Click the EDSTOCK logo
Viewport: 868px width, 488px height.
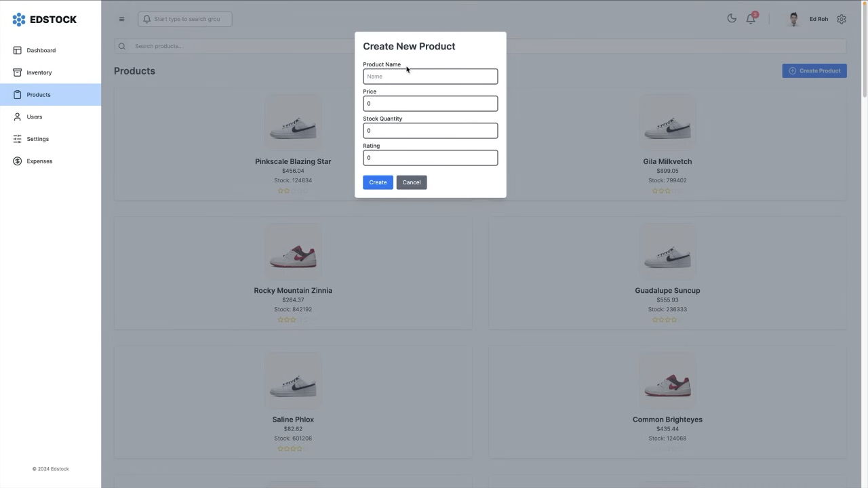point(45,19)
